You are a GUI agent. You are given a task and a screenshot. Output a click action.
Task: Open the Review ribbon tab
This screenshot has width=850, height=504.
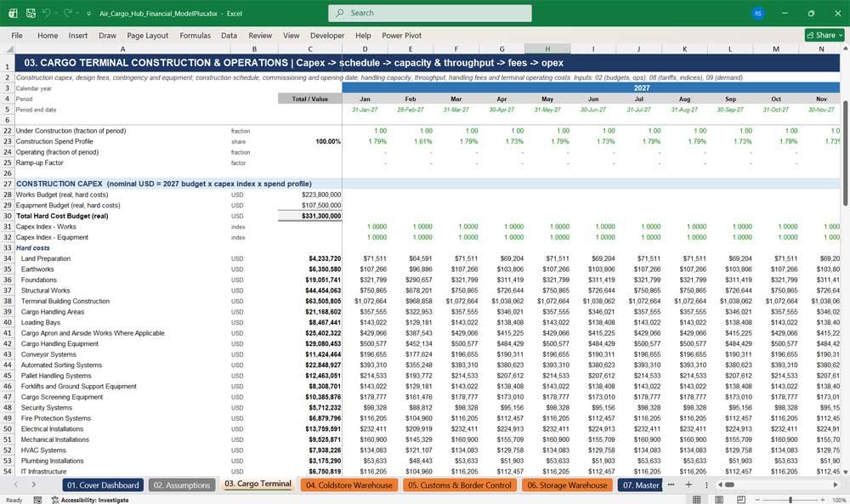coord(260,35)
